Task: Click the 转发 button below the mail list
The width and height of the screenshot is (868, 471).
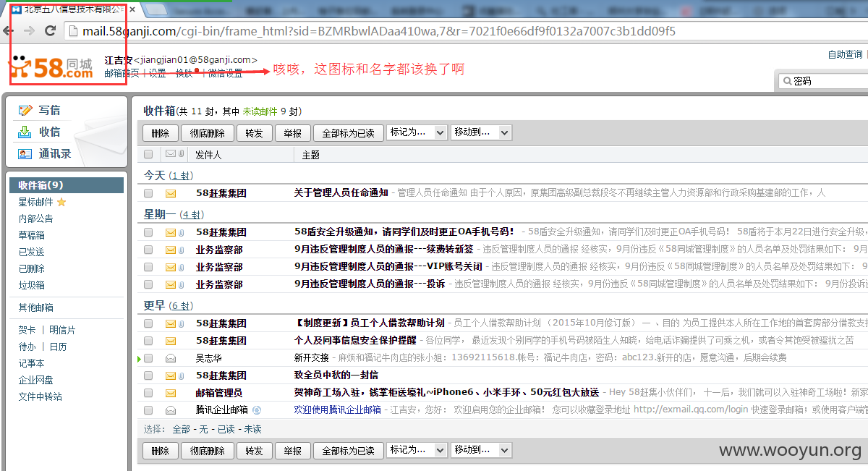Action: pyautogui.click(x=254, y=451)
